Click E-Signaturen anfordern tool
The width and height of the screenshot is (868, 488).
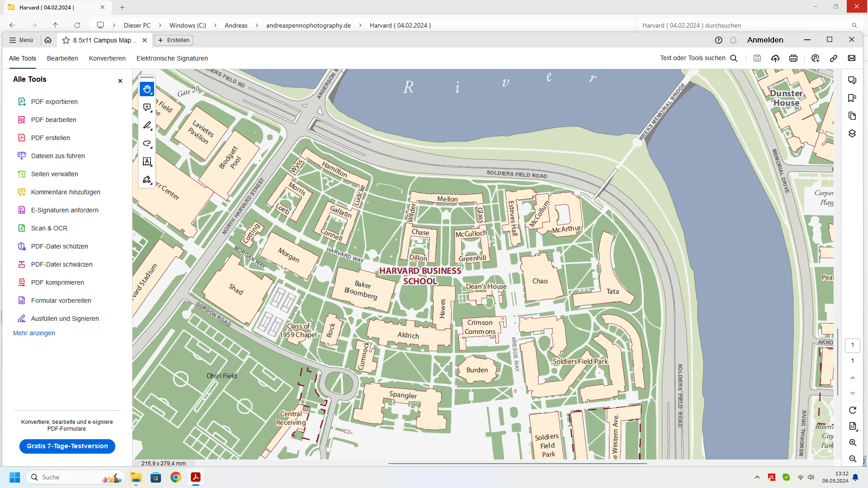(65, 210)
